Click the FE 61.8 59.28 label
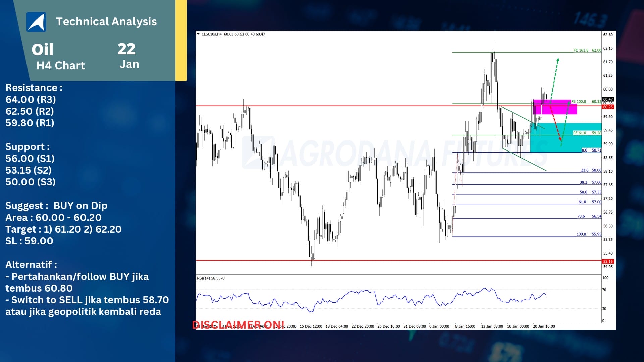 point(587,133)
